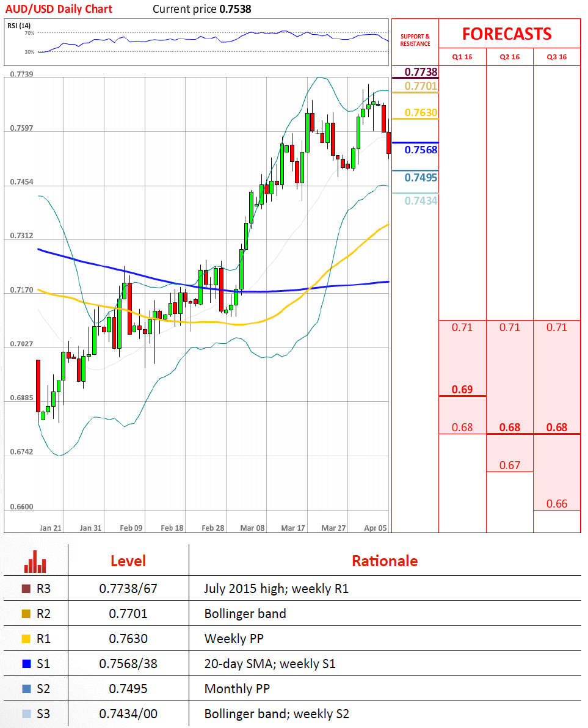Click the S1 blue color swatch

(x=26, y=664)
